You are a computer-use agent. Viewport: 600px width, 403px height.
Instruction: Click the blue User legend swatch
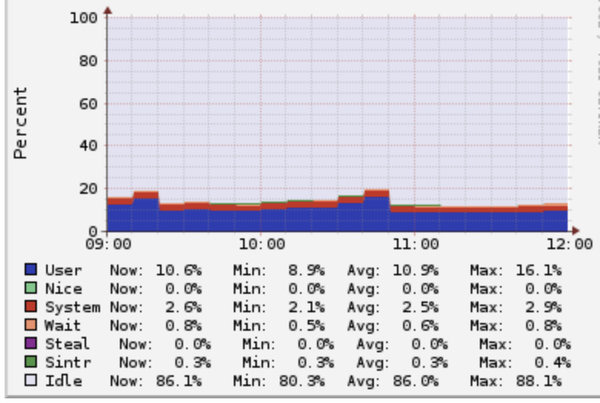click(x=31, y=269)
